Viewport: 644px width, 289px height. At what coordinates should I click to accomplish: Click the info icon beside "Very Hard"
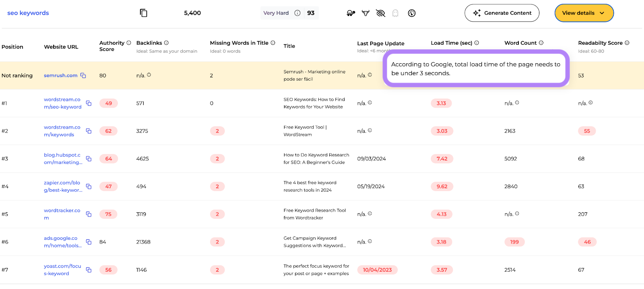point(297,13)
